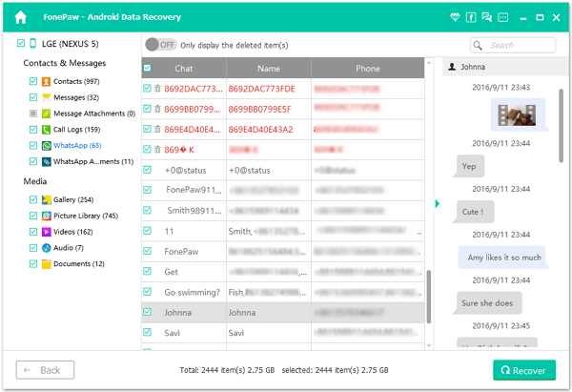Select Messages (32) category
Screen dimensions: 572x392
pos(76,97)
